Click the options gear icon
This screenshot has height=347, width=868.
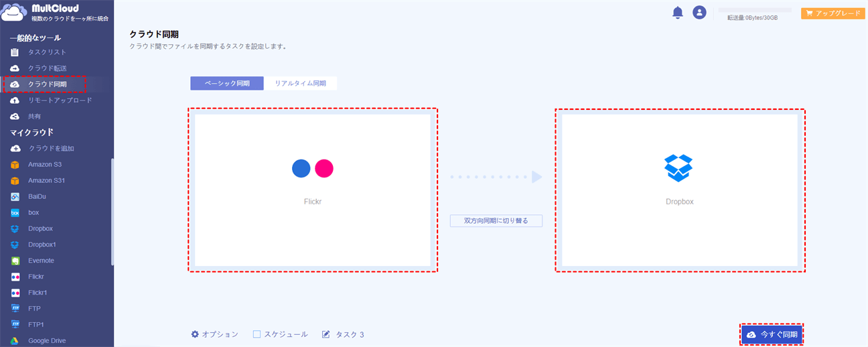195,334
